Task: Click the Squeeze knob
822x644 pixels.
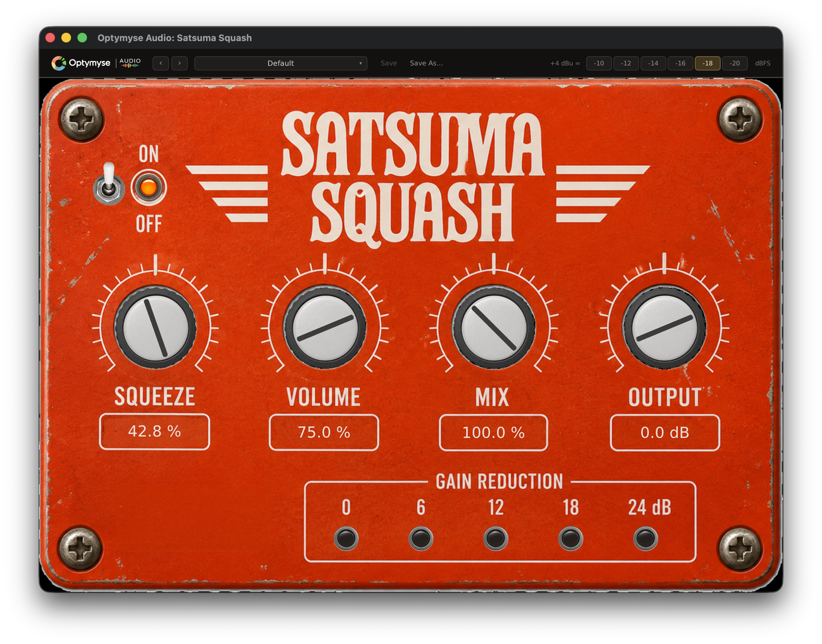Action: coord(155,327)
